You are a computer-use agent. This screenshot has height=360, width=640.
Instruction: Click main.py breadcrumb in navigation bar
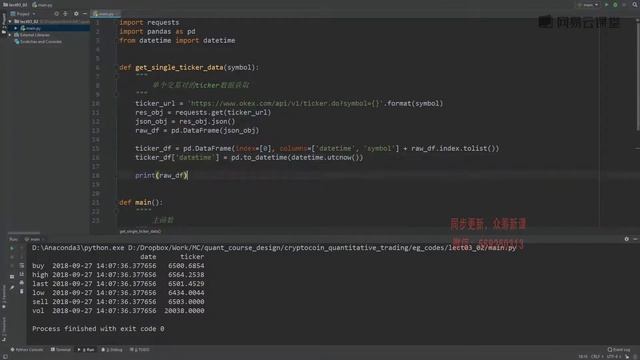42,5
